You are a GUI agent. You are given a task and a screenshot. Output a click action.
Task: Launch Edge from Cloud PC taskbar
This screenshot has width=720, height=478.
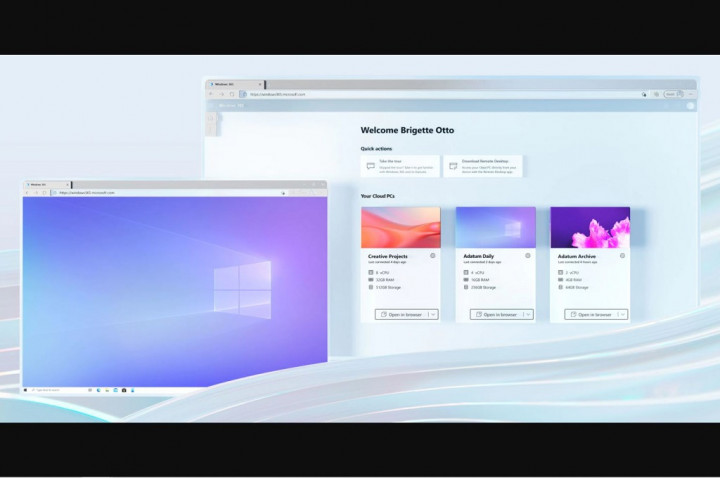[x=99, y=390]
